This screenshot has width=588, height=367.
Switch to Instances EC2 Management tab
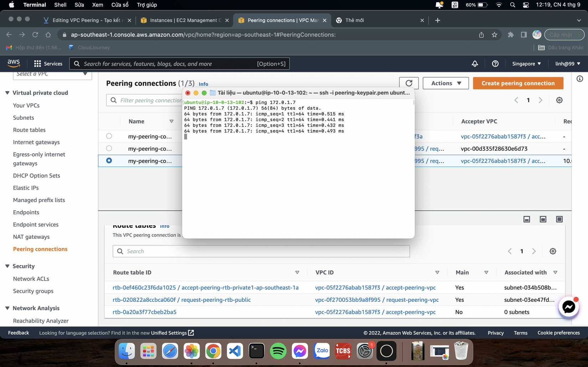(x=185, y=20)
